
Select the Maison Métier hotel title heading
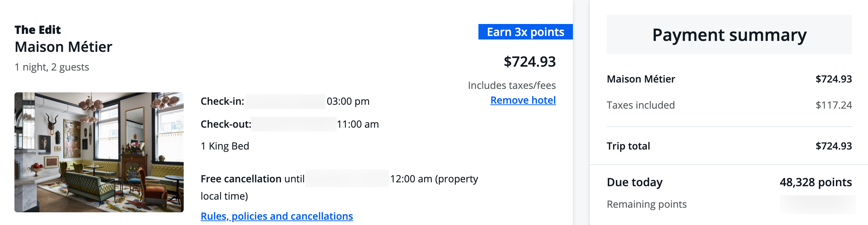63,47
